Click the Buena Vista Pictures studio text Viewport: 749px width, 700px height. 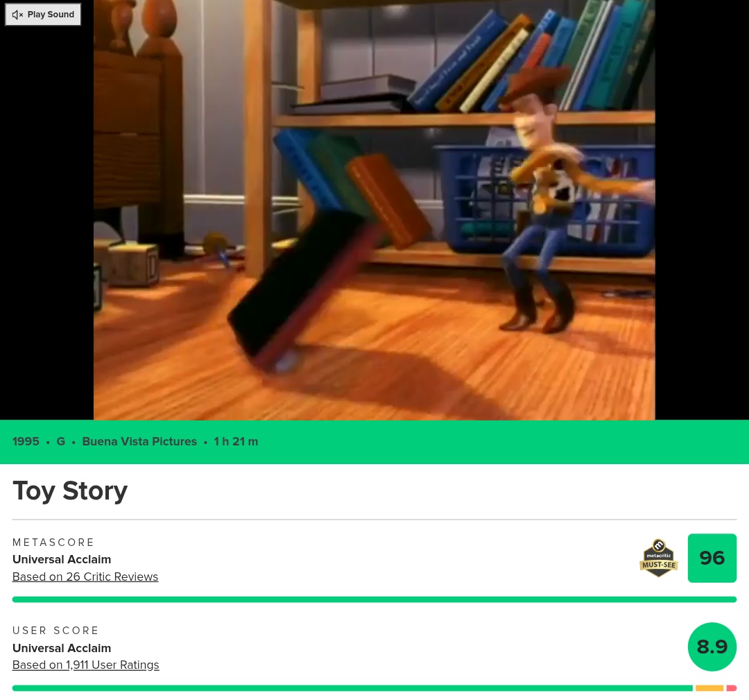pyautogui.click(x=139, y=441)
